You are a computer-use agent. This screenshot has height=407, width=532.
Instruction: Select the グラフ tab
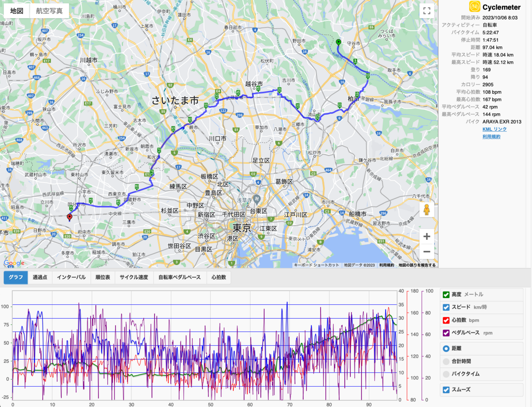16,277
